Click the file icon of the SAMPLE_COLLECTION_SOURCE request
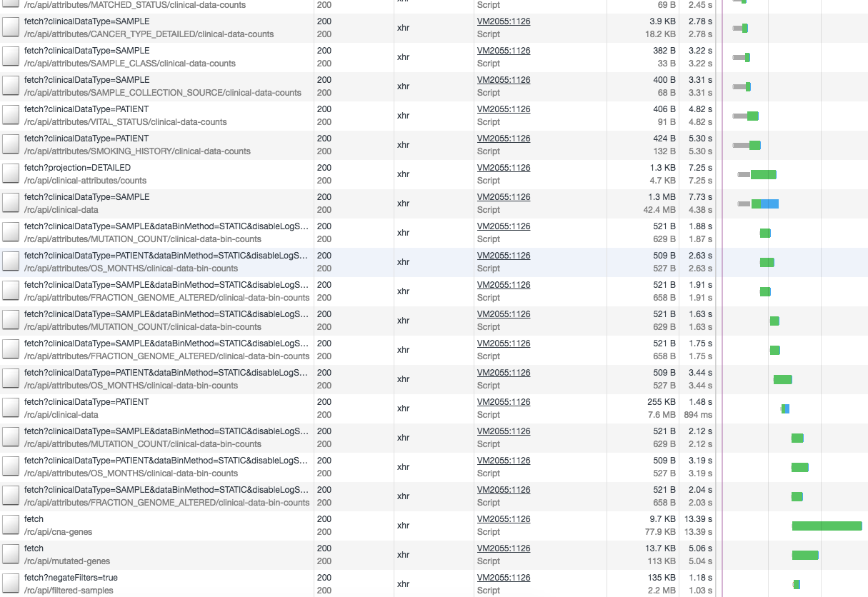 11,86
